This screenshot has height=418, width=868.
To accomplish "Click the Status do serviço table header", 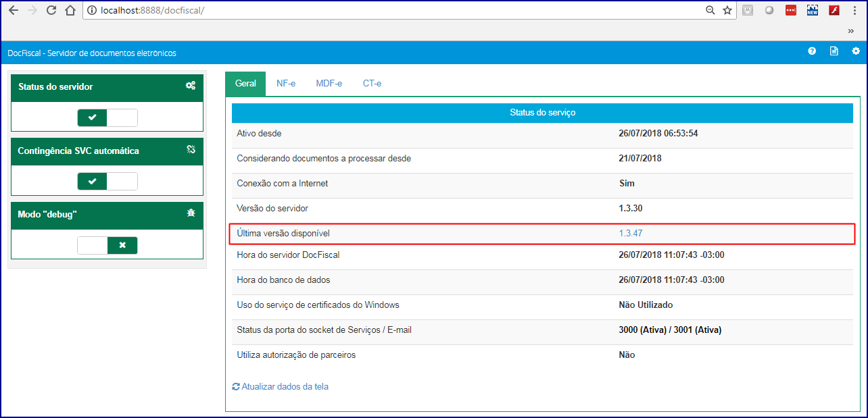I will (542, 113).
